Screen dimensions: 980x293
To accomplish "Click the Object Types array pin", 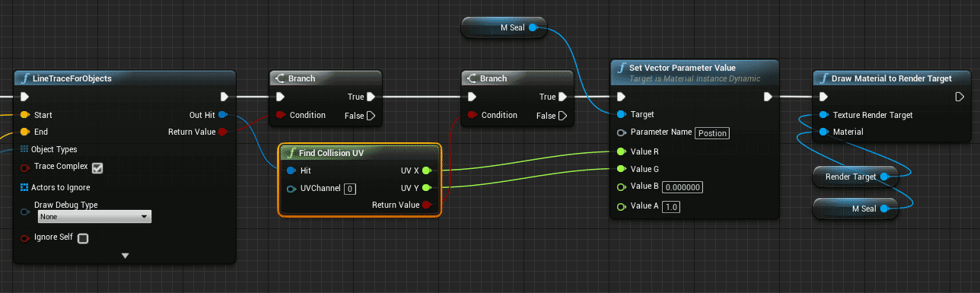I will click(x=24, y=149).
